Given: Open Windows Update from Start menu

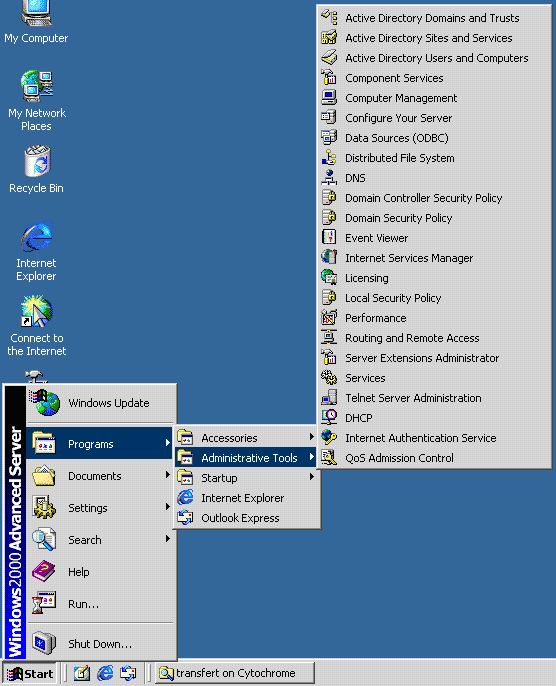Looking at the screenshot, I should tap(101, 403).
